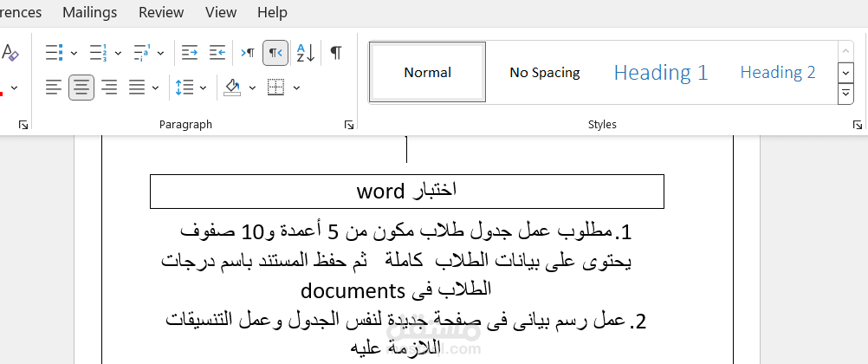Click Line and Paragraph Spacing icon
868x364 pixels.
tap(185, 87)
